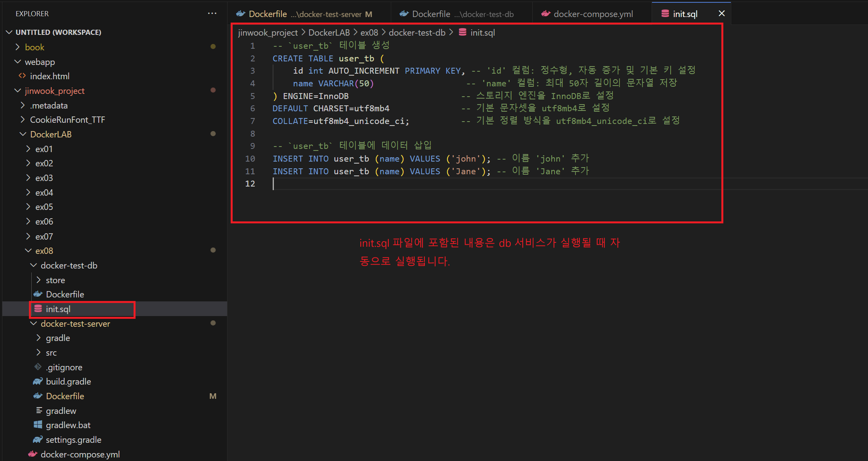The image size is (868, 461).
Task: Click the database icon in init.sql tab
Action: click(x=665, y=14)
